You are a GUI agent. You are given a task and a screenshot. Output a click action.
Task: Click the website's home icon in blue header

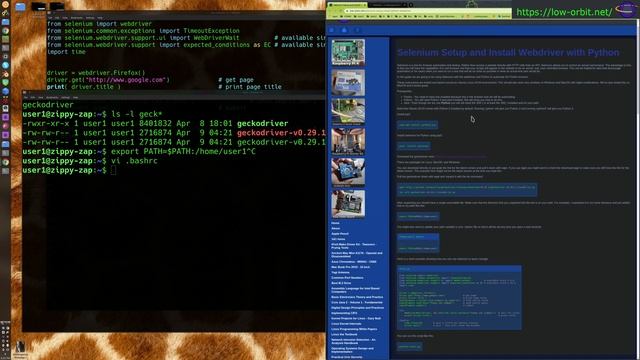[x=344, y=30]
